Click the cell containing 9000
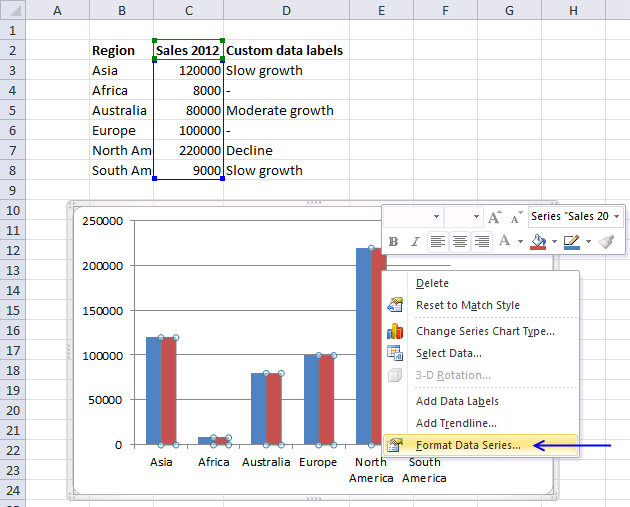The width and height of the screenshot is (630, 507). coord(188,170)
